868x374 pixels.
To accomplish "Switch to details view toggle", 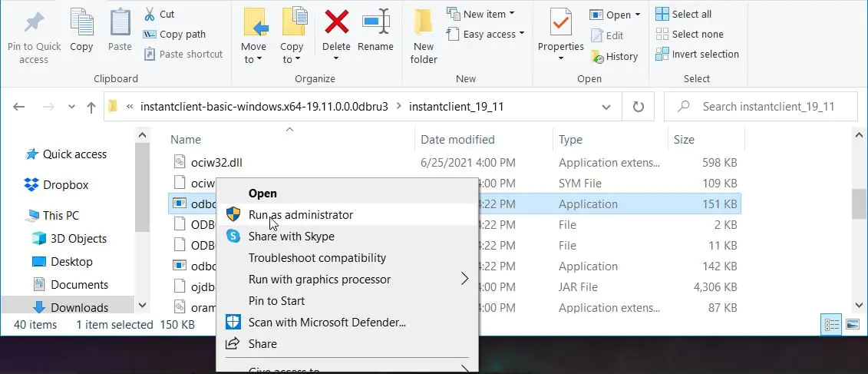I will coord(831,324).
